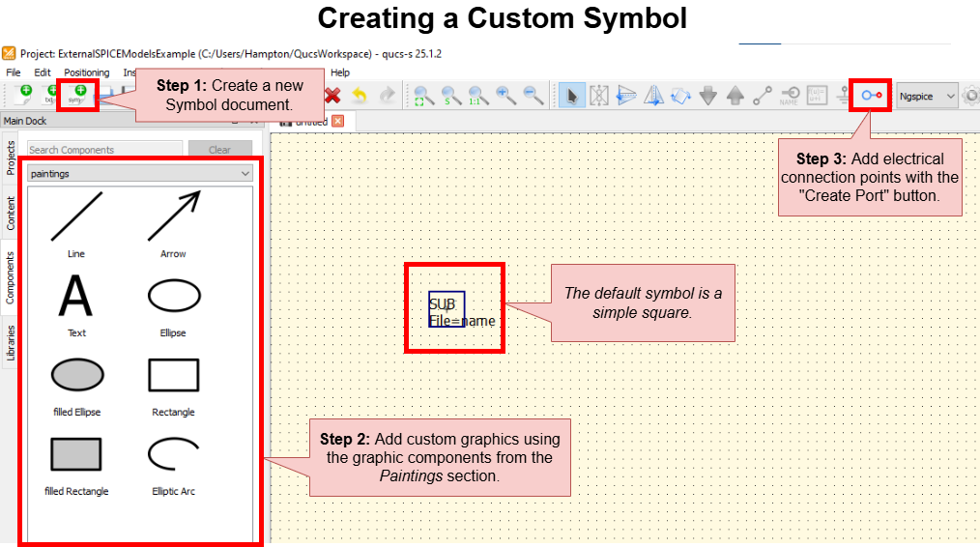980x547 pixels.
Task: Select the Wire drawing tool
Action: click(762, 96)
